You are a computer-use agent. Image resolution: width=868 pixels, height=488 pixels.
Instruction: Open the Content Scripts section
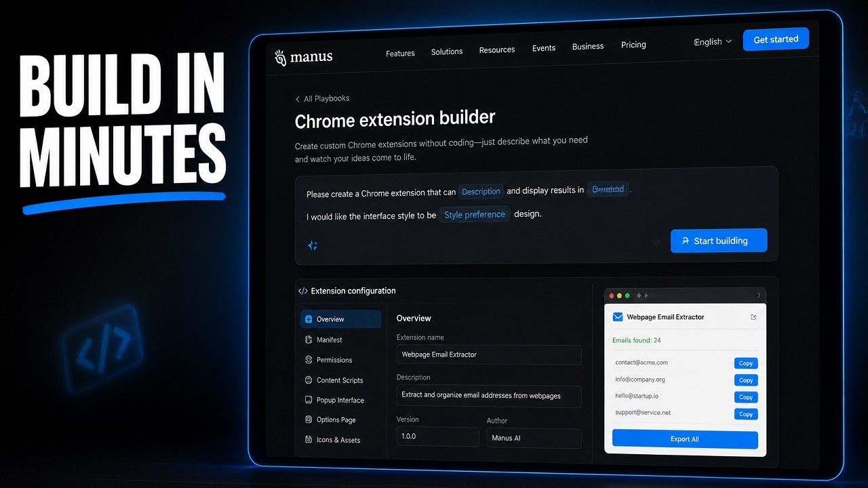(x=341, y=380)
